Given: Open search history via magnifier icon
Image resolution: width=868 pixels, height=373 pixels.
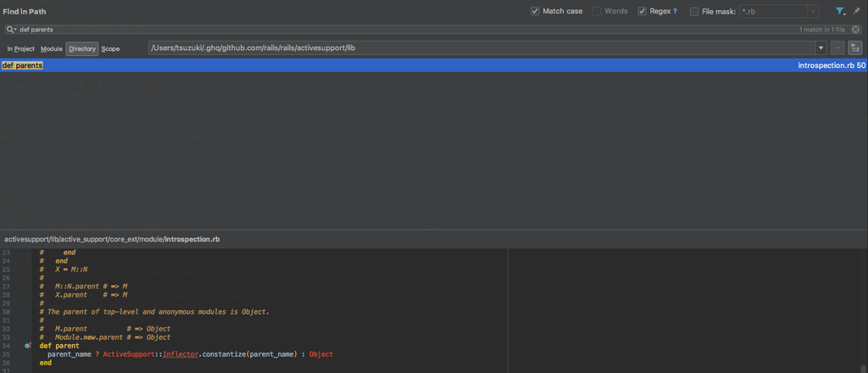Looking at the screenshot, I should click(x=10, y=30).
